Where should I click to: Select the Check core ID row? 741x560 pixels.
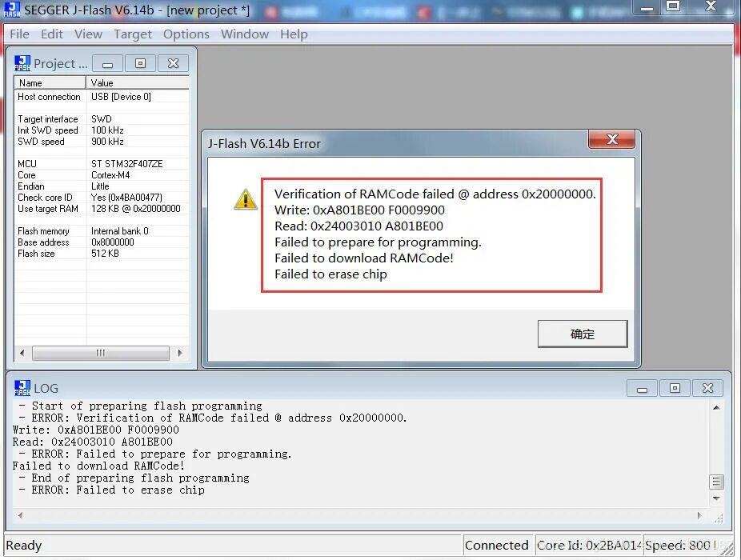tap(102, 197)
